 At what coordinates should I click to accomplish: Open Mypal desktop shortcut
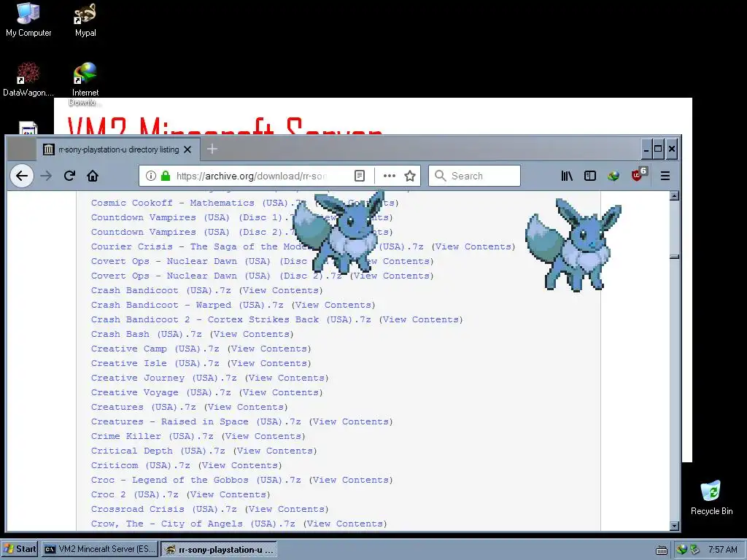pos(85,20)
